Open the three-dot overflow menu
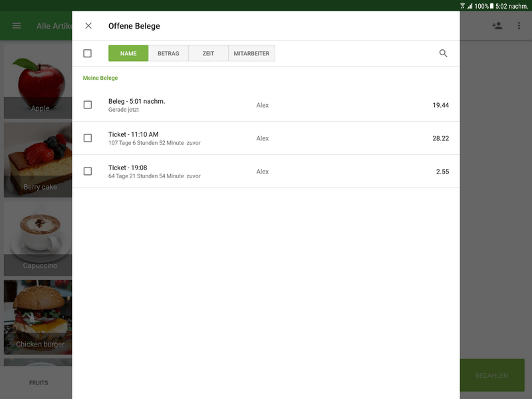The width and height of the screenshot is (532, 399). (x=519, y=26)
